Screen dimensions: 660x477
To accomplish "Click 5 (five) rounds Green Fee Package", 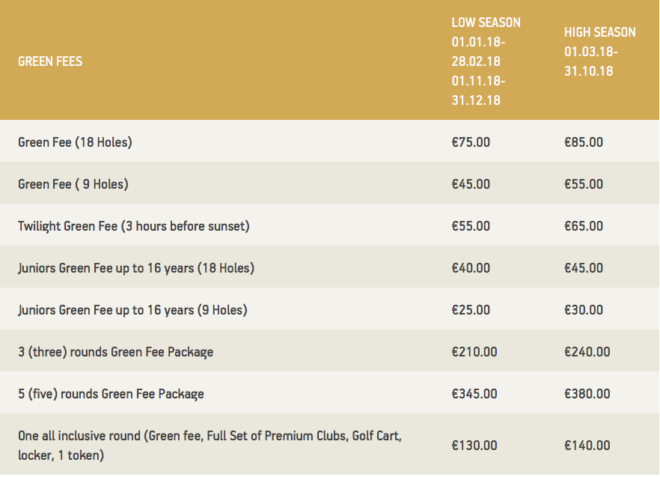I will (x=111, y=394).
